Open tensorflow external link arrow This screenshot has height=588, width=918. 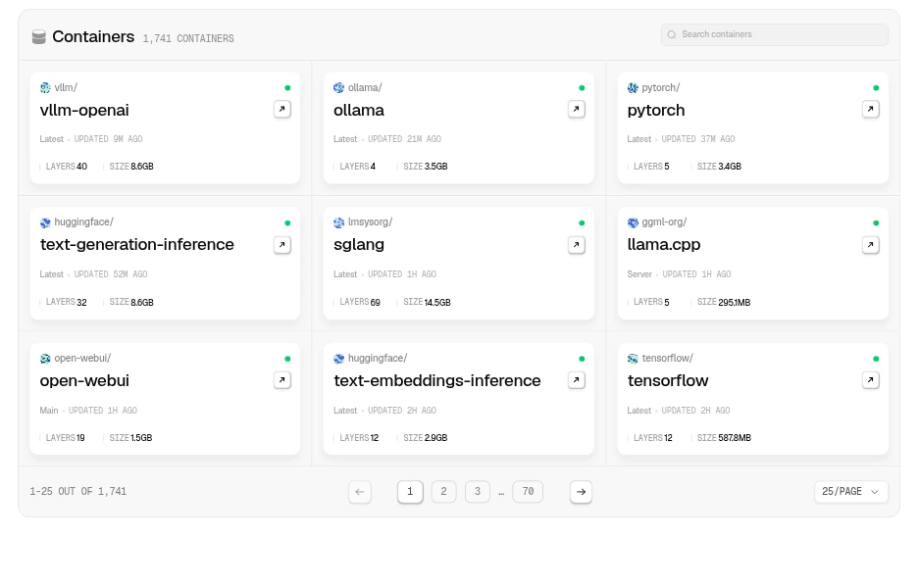coord(871,380)
